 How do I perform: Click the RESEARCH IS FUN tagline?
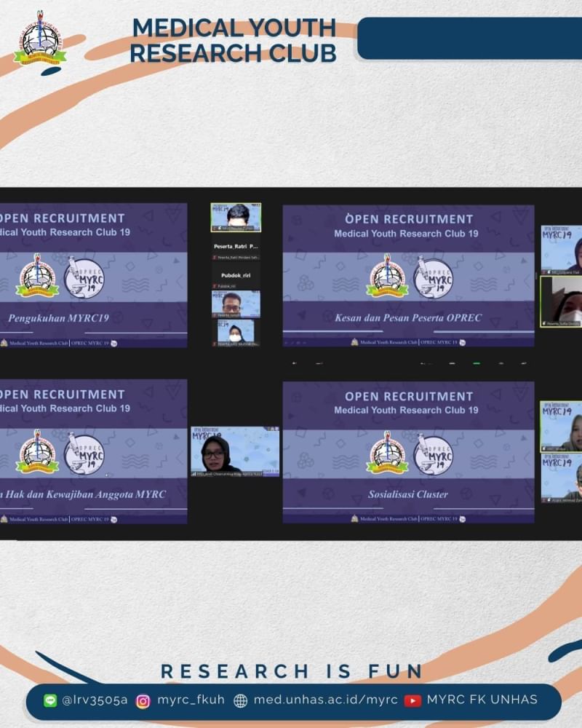[x=292, y=671]
